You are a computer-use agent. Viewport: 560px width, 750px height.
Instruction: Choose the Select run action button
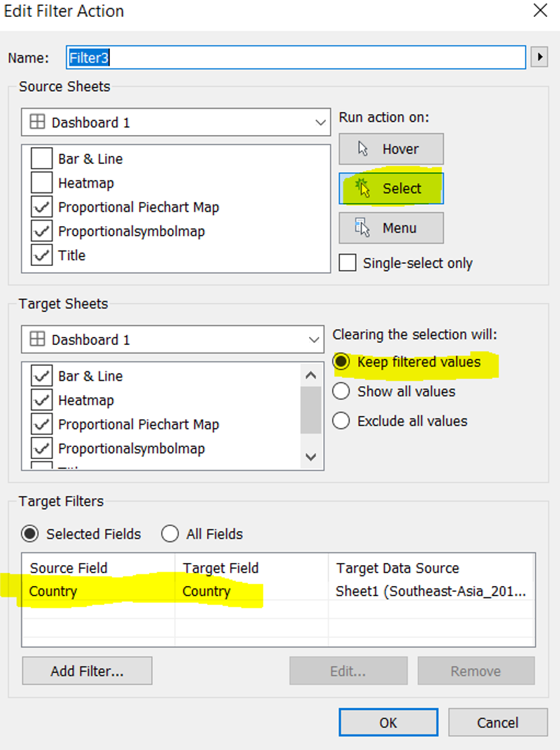point(391,188)
